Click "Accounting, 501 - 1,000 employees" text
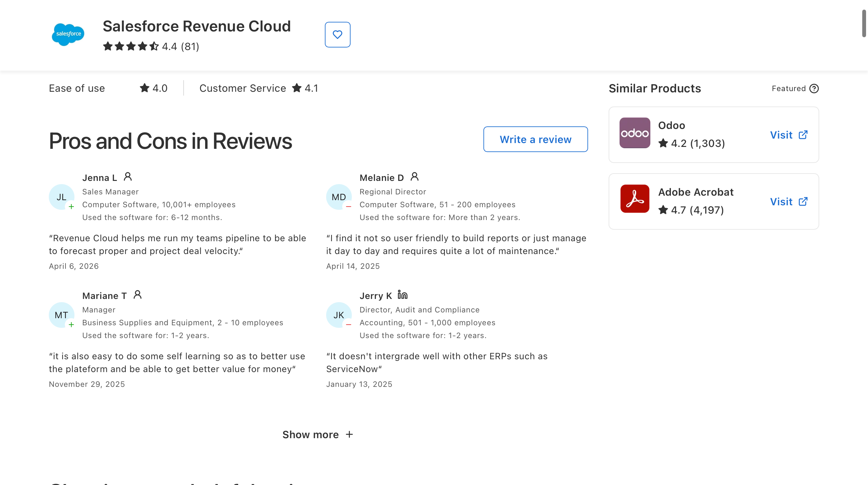This screenshot has width=868, height=485. pos(428,322)
